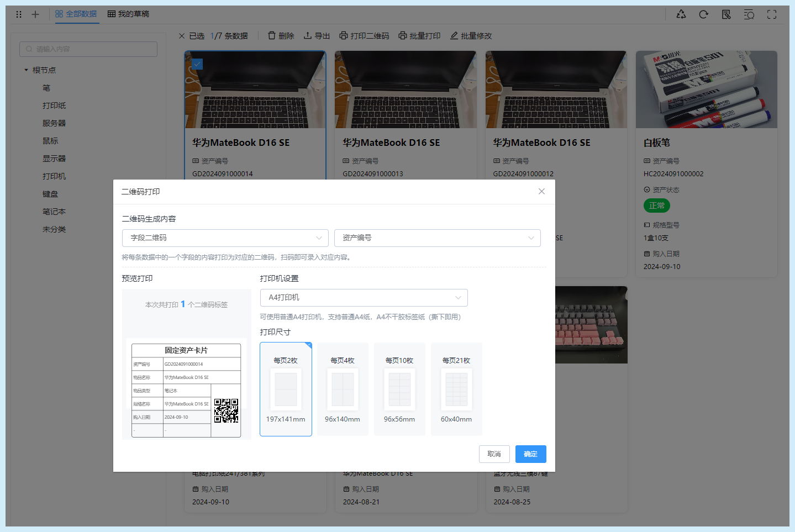Image resolution: width=795 pixels, height=532 pixels.
Task: Select the 每页4枚 print size option
Action: [x=343, y=389]
